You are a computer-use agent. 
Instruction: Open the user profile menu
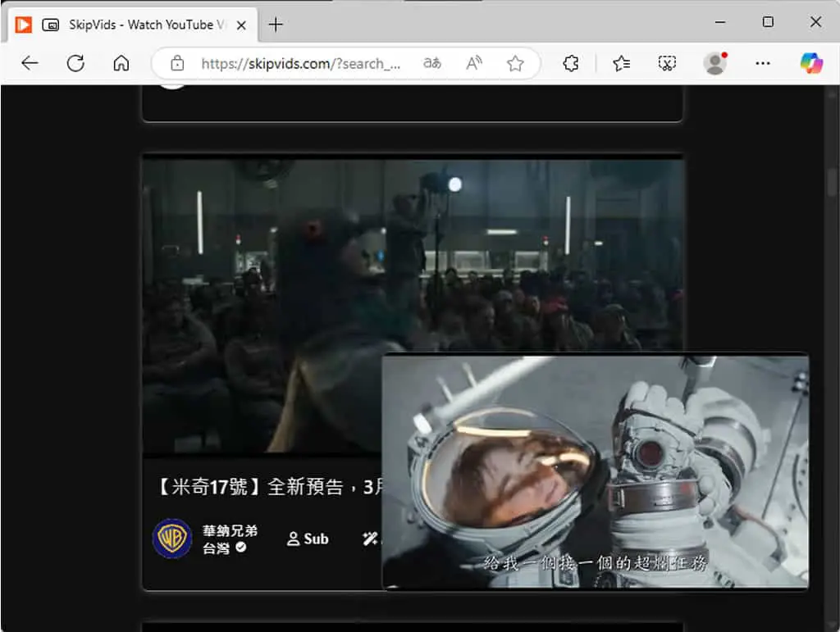click(714, 63)
